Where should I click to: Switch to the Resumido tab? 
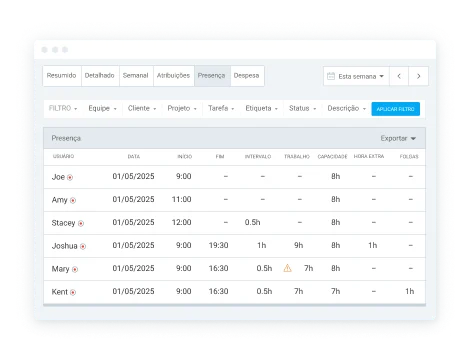click(x=62, y=76)
